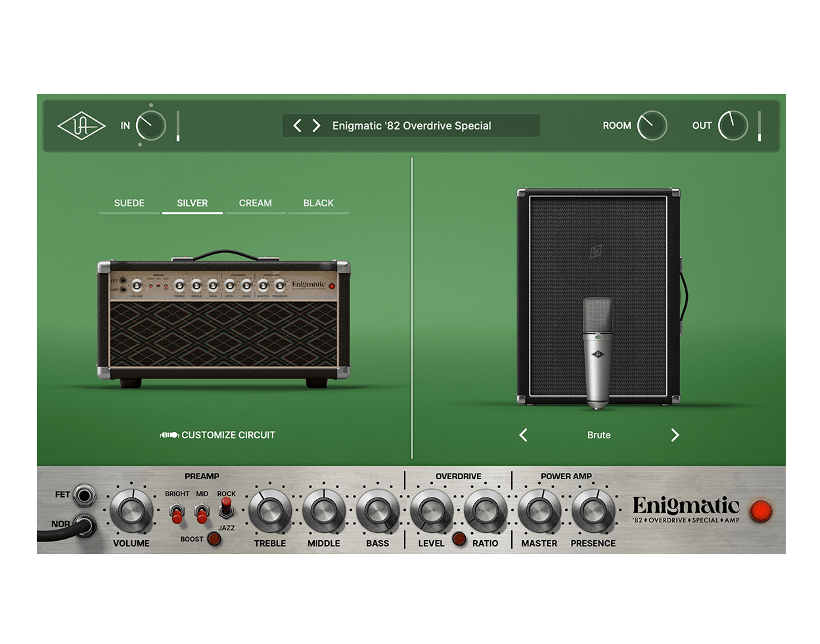Go to previous preset arrow
This screenshot has height=644, width=820.
(x=297, y=126)
